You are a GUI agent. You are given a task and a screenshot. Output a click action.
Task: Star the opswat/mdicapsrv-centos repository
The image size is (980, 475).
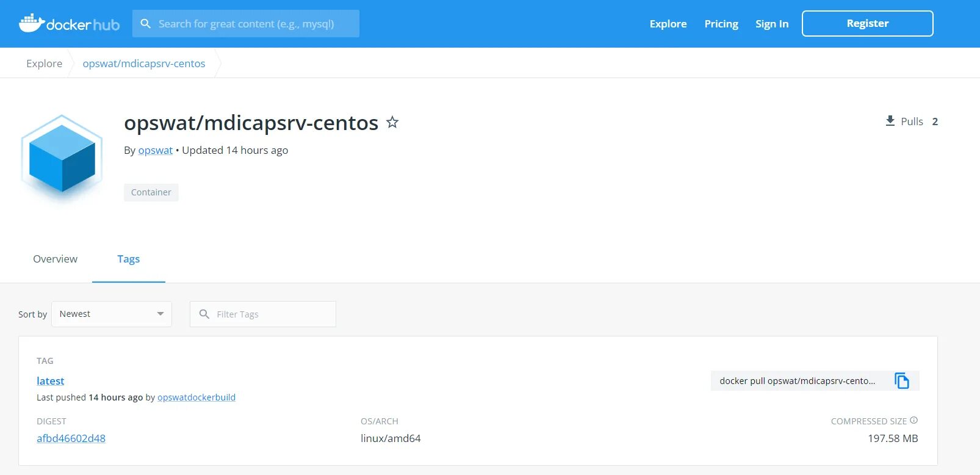(x=392, y=122)
